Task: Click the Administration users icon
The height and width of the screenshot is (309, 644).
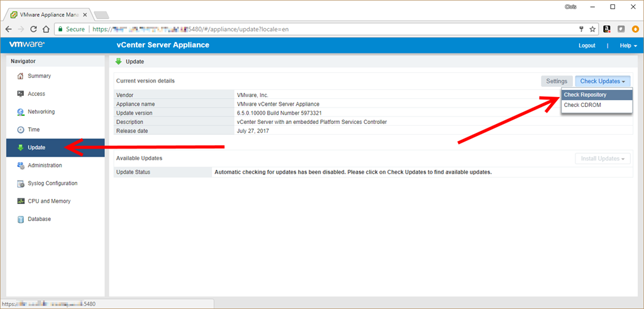Action: point(21,166)
